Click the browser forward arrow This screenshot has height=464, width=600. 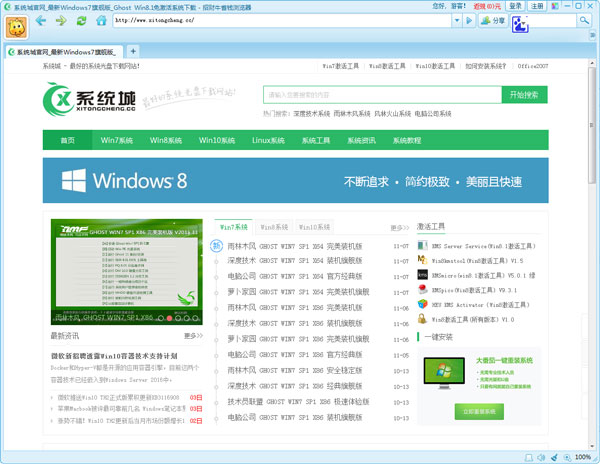tap(61, 21)
